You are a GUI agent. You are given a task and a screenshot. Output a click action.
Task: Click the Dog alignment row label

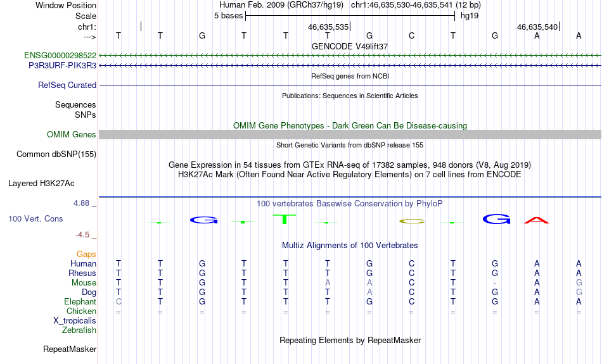point(89,292)
